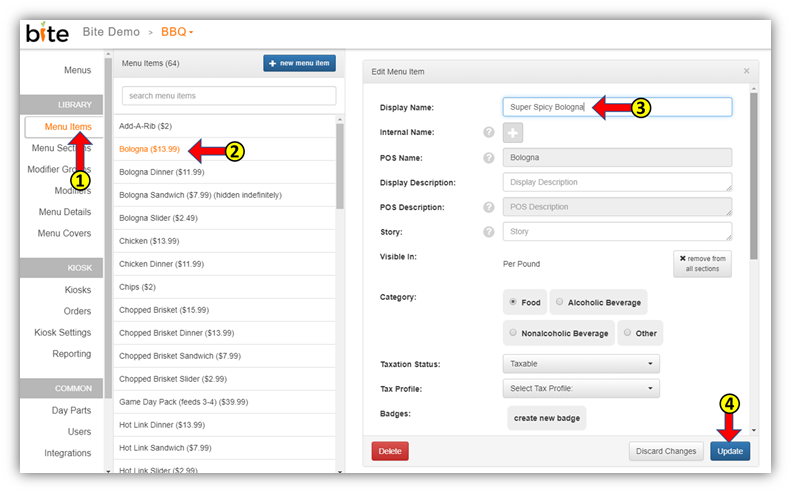Screen dimensions: 791x493
Task: Go to Kiosks in the sidebar
Action: click(x=78, y=290)
